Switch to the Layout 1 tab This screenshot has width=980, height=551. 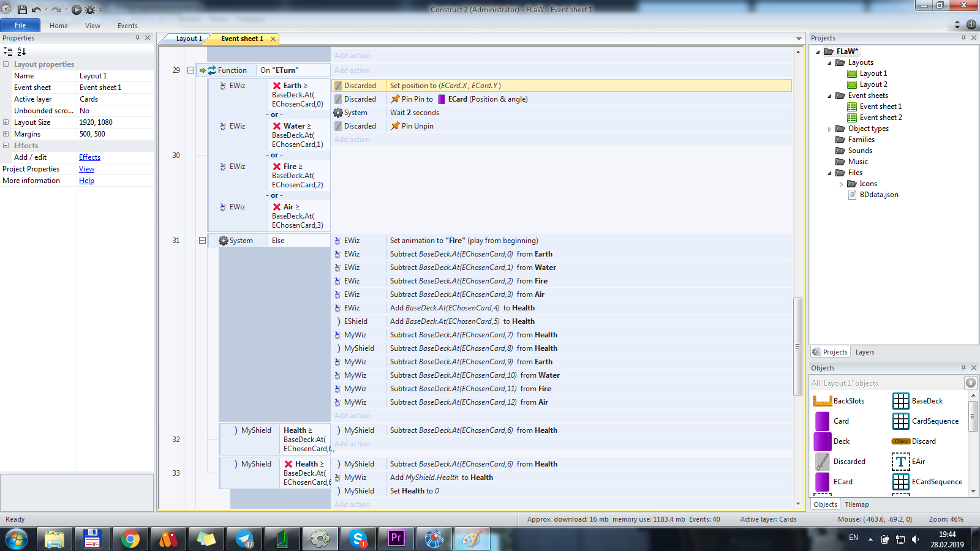189,39
